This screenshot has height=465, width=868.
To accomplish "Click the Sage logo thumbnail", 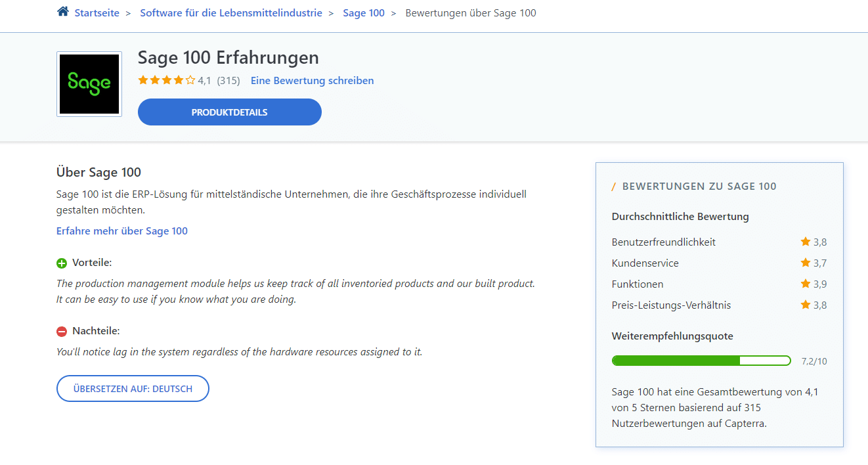I will click(x=89, y=84).
